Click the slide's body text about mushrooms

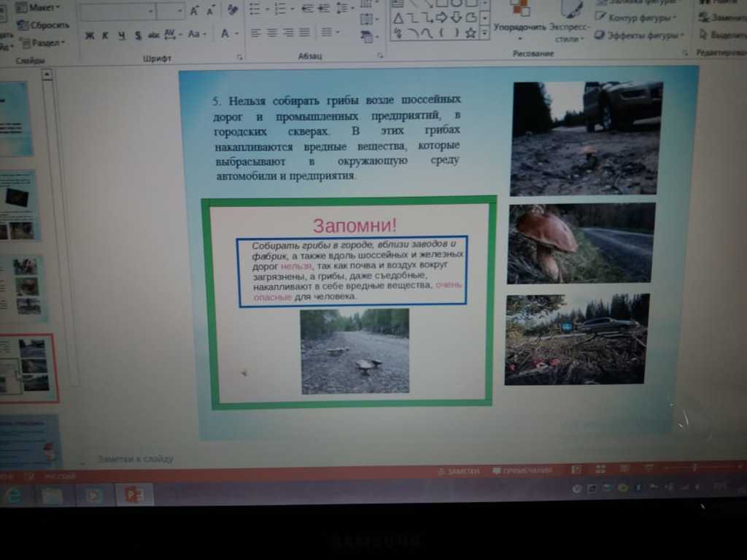pyautogui.click(x=337, y=138)
